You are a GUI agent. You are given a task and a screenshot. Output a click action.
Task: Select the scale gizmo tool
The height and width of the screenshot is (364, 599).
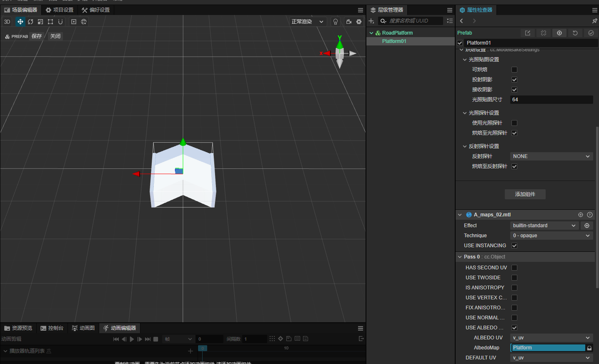pyautogui.click(x=40, y=22)
